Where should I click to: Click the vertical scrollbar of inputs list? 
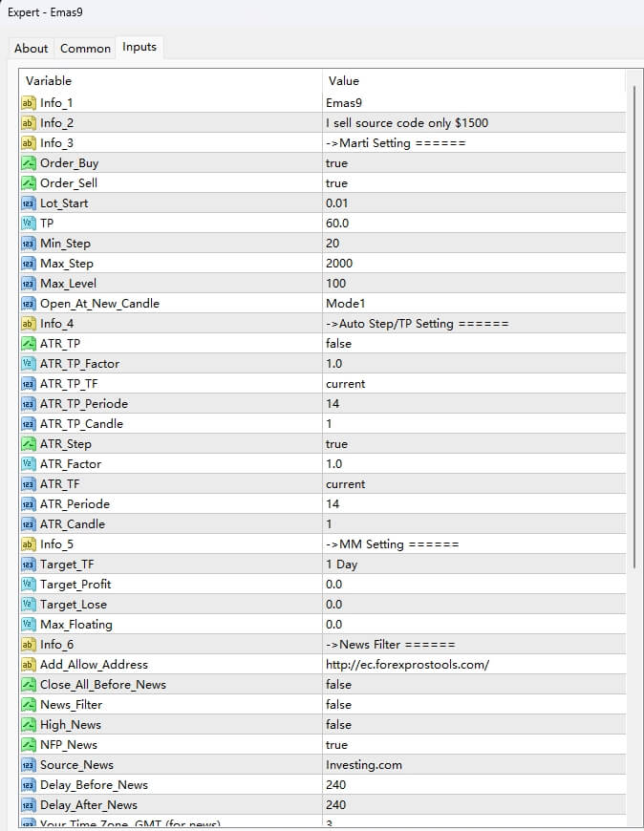tap(633, 325)
